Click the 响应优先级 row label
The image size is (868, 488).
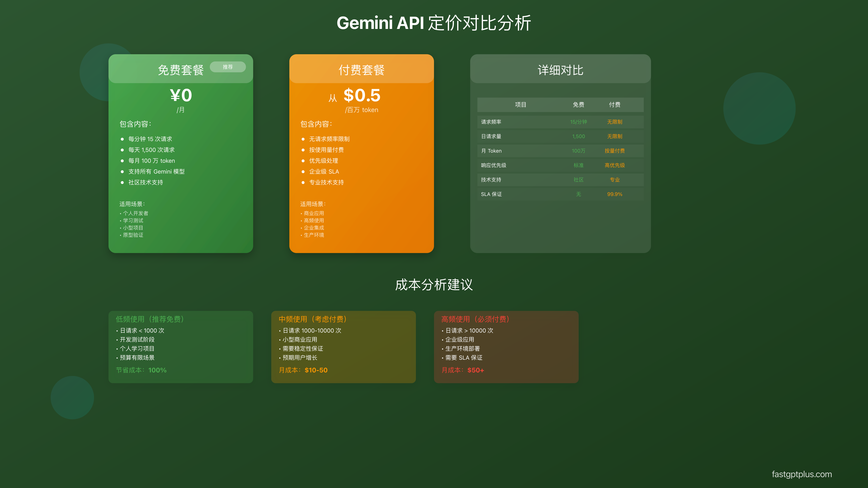click(494, 165)
